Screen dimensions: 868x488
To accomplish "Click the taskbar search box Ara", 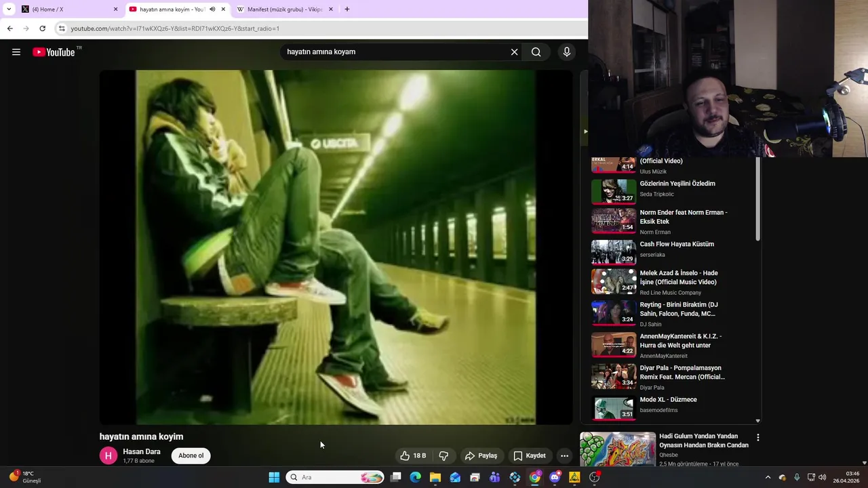I will click(336, 477).
